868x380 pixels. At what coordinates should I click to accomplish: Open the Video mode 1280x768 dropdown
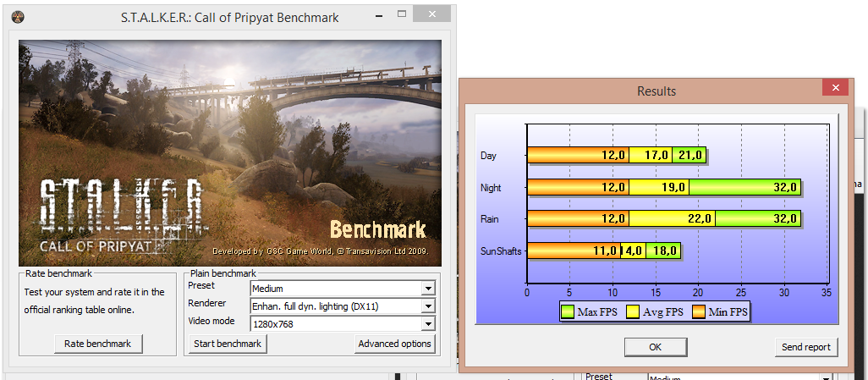pyautogui.click(x=343, y=324)
